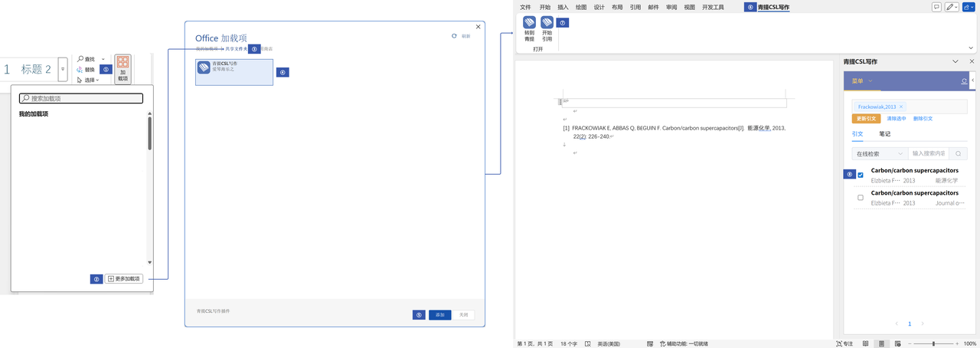Close the 青提CSL写作 task pane
Screen dimensions: 980x348
pos(972,61)
